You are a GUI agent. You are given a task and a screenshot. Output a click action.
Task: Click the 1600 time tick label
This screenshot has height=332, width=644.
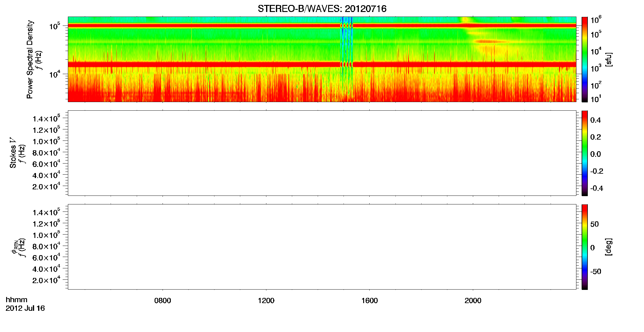click(x=369, y=301)
